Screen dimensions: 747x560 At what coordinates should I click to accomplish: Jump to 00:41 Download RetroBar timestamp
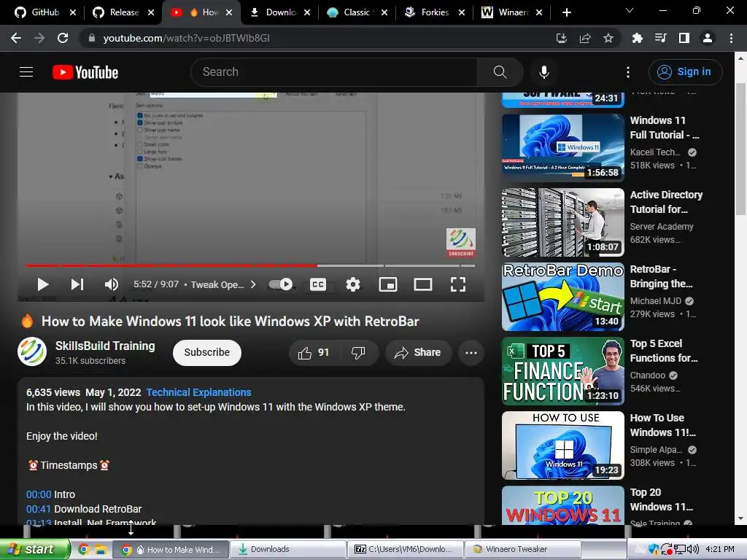tap(39, 509)
